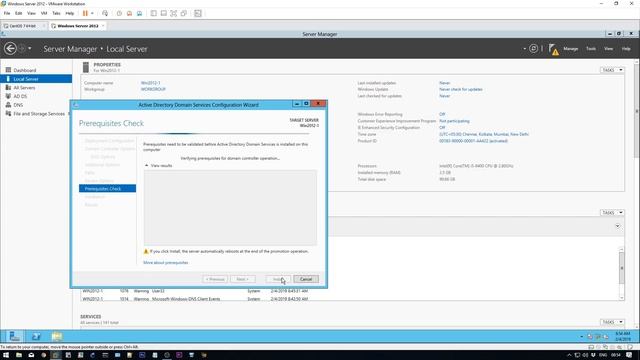Click the host tray overflow chevron

coord(569,355)
